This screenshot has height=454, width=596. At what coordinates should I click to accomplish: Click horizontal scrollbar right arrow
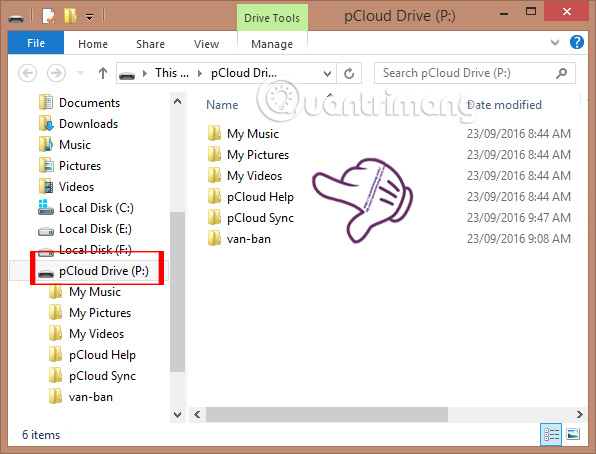579,414
